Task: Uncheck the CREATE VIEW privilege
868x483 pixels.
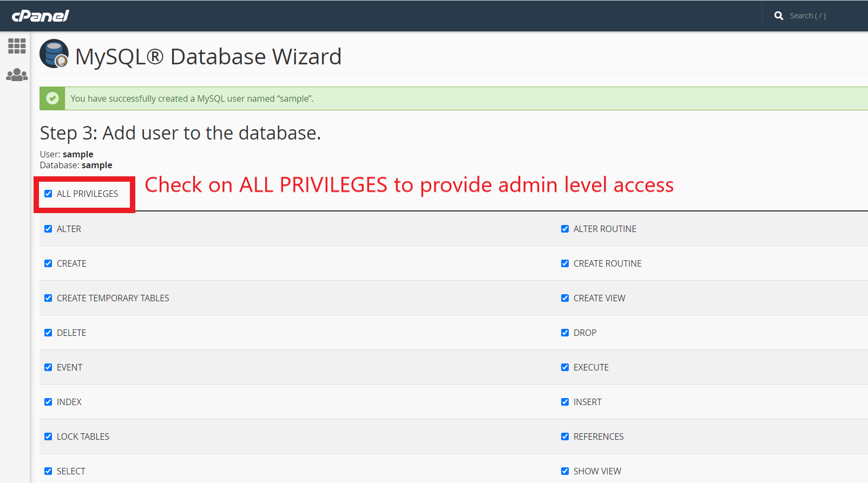Action: [565, 298]
